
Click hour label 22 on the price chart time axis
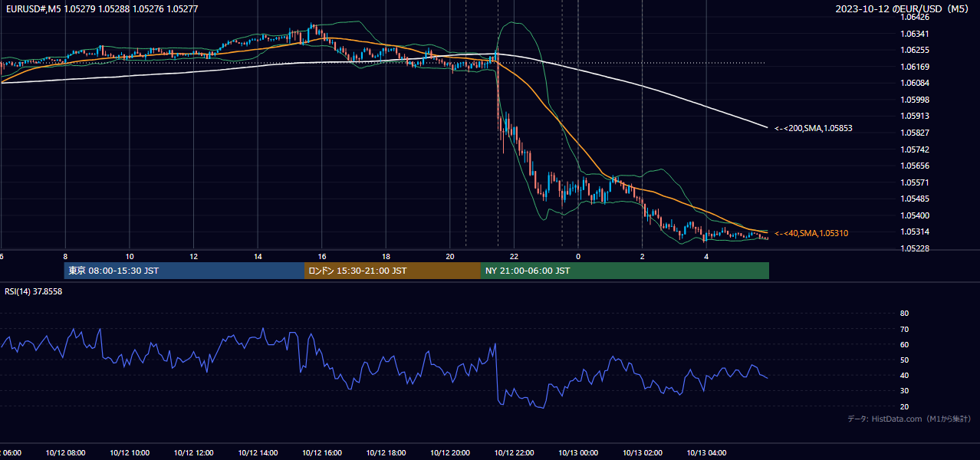(x=514, y=256)
